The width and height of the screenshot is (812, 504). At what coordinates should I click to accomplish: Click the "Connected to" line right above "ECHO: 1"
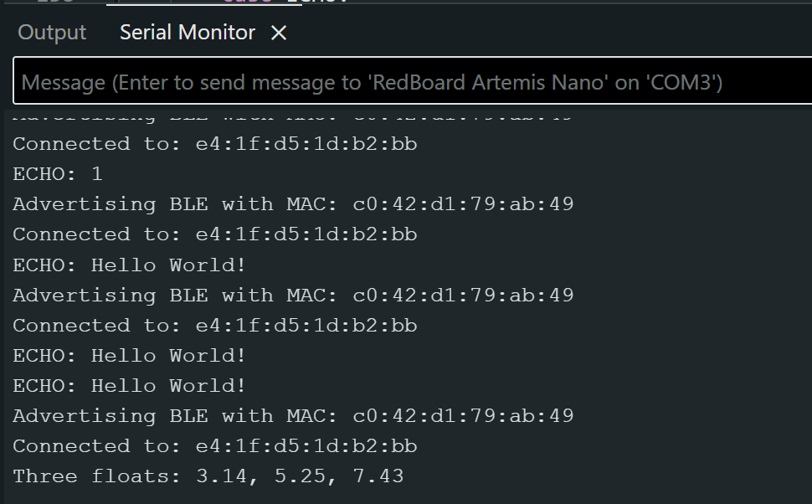point(214,144)
